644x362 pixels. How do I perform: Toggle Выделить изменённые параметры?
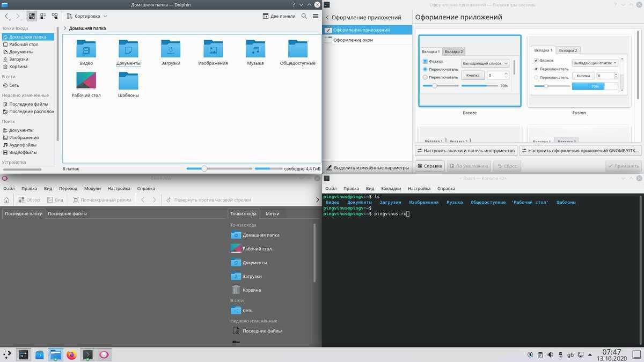click(368, 167)
